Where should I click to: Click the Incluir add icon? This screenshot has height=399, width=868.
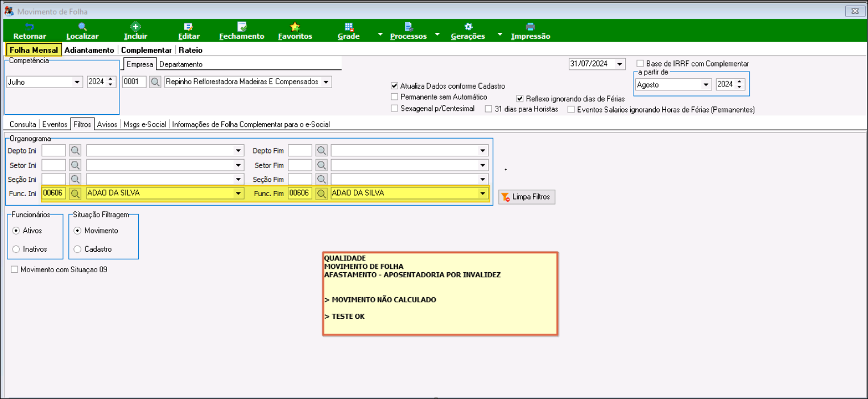135,26
